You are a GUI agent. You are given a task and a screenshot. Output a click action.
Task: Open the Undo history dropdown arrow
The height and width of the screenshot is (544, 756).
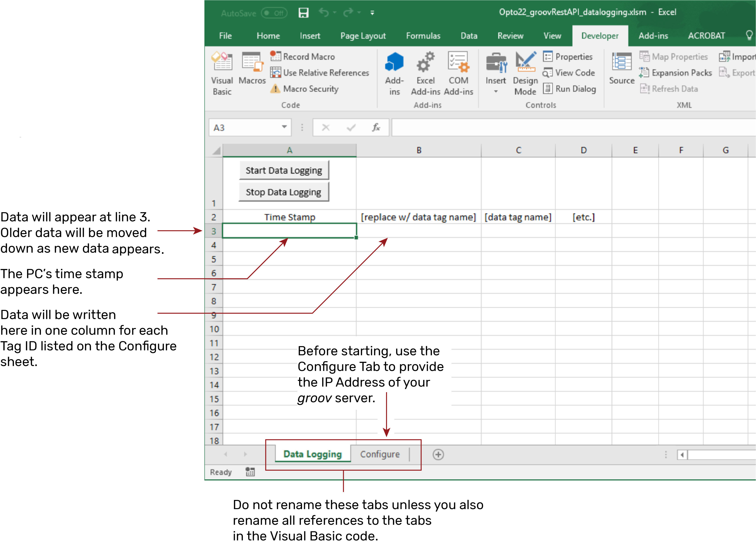coord(335,12)
